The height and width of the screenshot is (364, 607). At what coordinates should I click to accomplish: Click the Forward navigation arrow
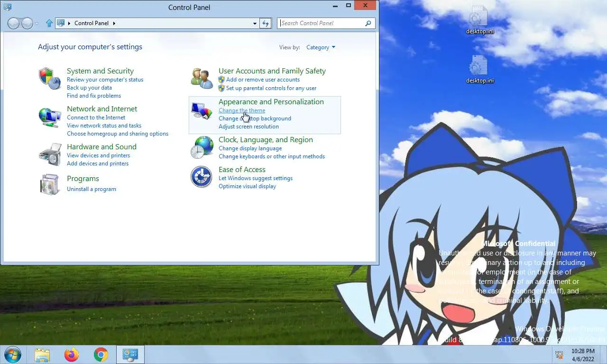tap(27, 23)
